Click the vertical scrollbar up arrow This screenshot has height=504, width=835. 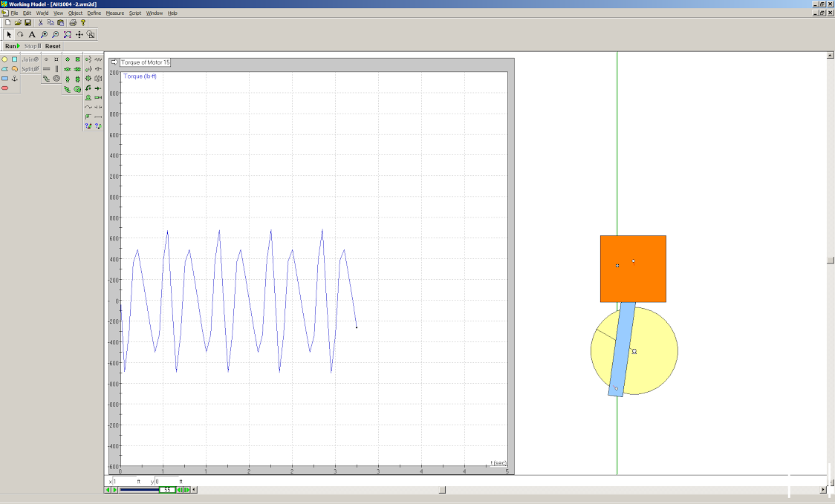click(x=831, y=55)
